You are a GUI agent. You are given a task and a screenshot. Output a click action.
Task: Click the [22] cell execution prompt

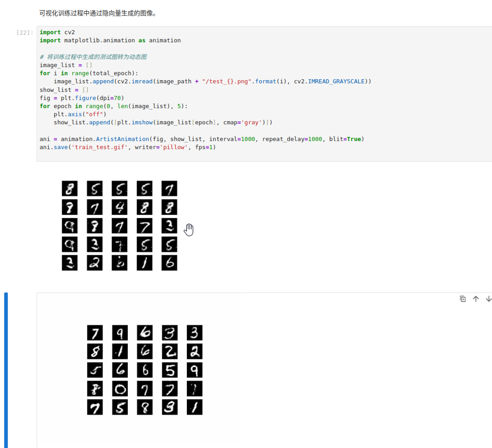click(x=24, y=32)
